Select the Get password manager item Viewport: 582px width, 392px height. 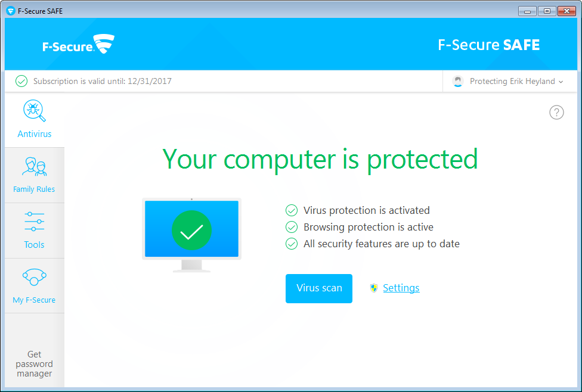[34, 364]
